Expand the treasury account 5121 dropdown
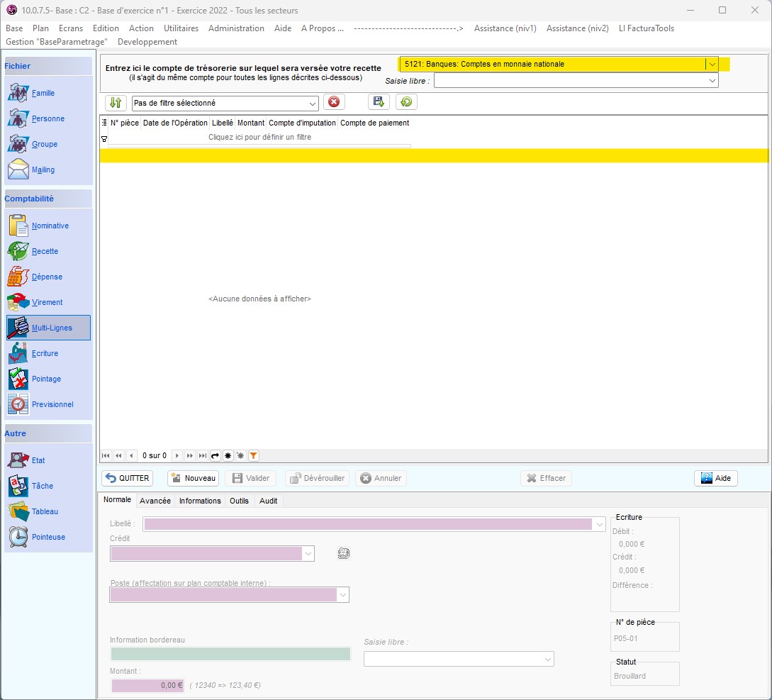This screenshot has width=772, height=700. click(x=711, y=64)
